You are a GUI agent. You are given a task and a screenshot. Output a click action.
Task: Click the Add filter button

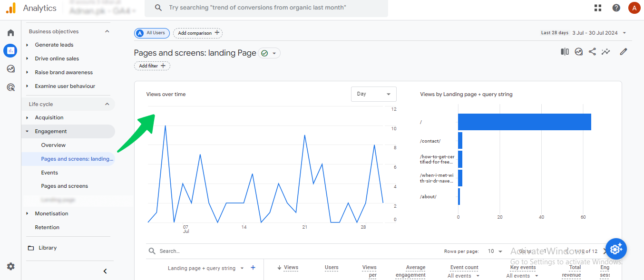coord(152,66)
